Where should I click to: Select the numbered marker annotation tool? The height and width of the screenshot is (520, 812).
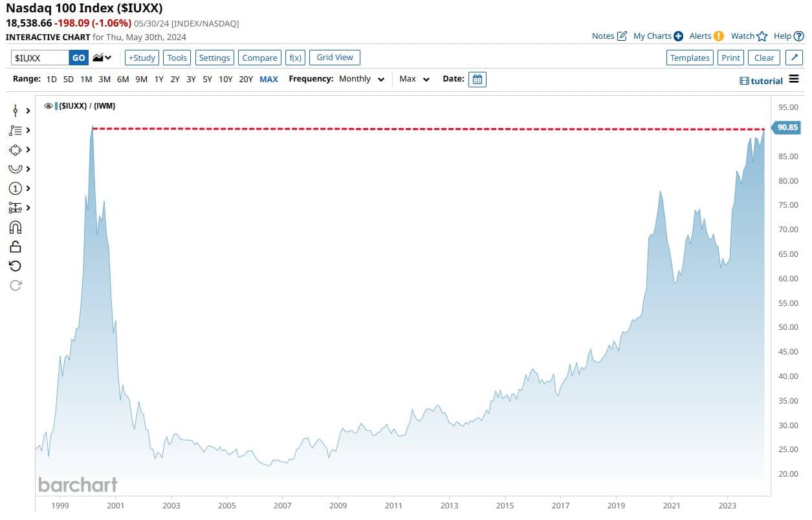pos(16,188)
